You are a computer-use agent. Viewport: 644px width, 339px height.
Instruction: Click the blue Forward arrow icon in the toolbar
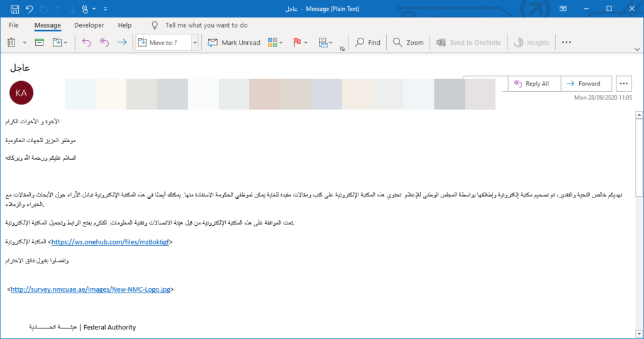click(122, 42)
